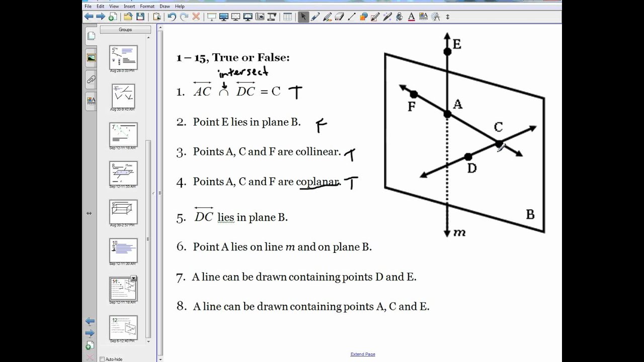This screenshot has height=362, width=644.
Task: Choose the Select arrow tool
Action: click(x=303, y=17)
